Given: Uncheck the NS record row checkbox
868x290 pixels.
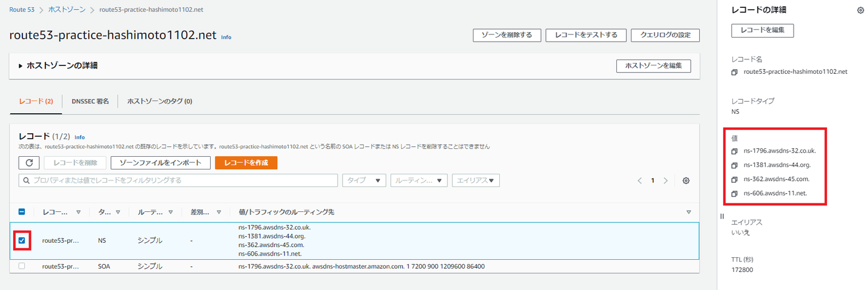Looking at the screenshot, I should [22, 240].
